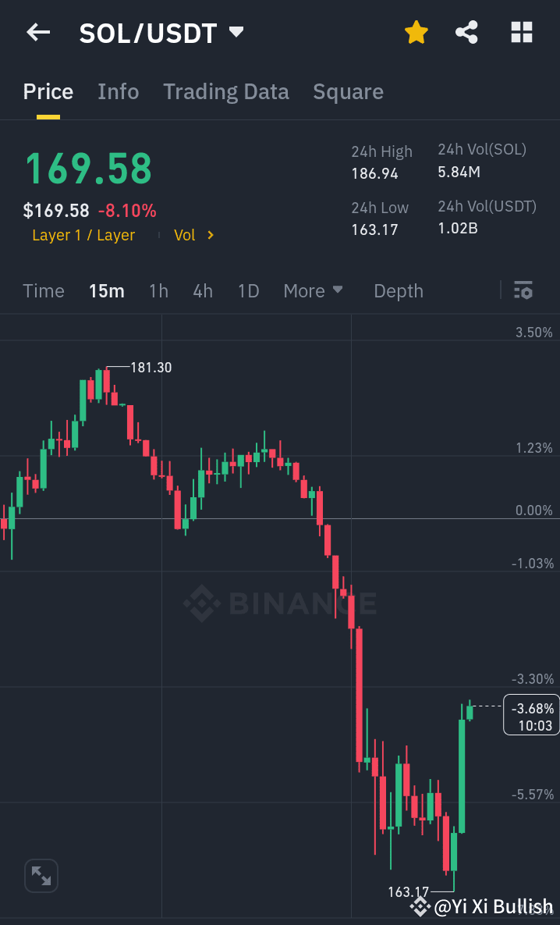Select the Info tab
The width and height of the screenshot is (560, 925).
click(x=118, y=91)
